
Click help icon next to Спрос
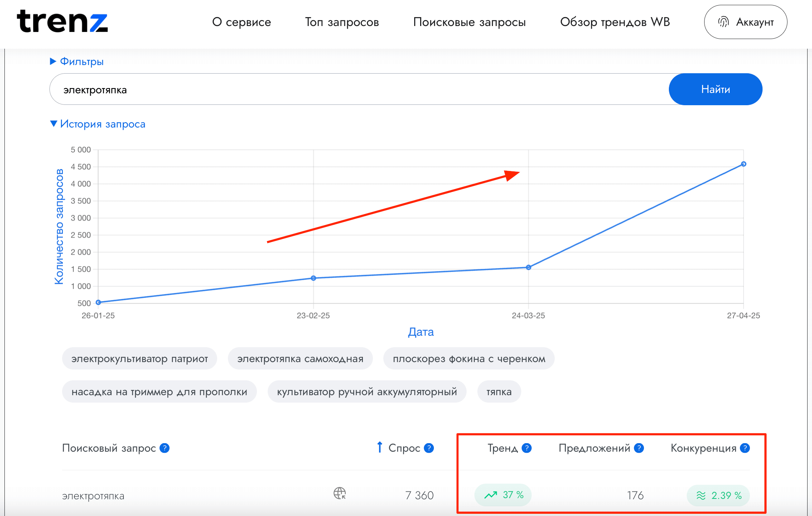(x=429, y=448)
